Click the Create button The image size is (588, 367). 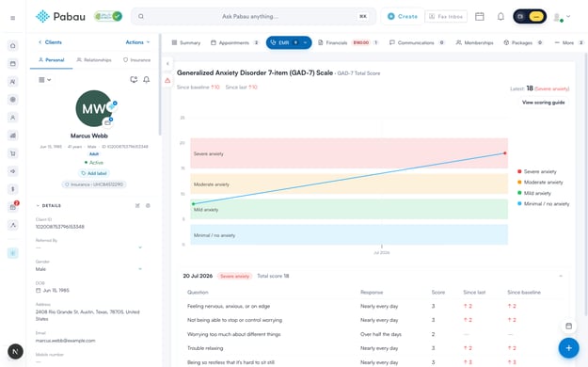pyautogui.click(x=403, y=17)
